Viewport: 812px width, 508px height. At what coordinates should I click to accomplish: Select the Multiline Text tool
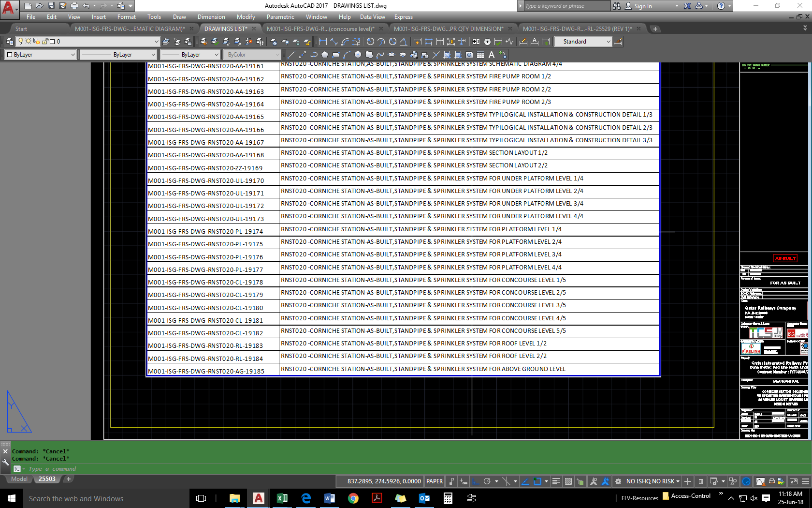pyautogui.click(x=492, y=55)
